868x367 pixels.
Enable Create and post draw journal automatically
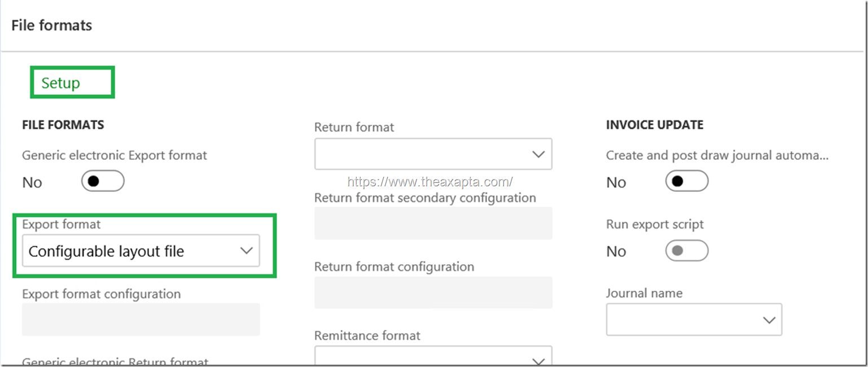tap(686, 182)
